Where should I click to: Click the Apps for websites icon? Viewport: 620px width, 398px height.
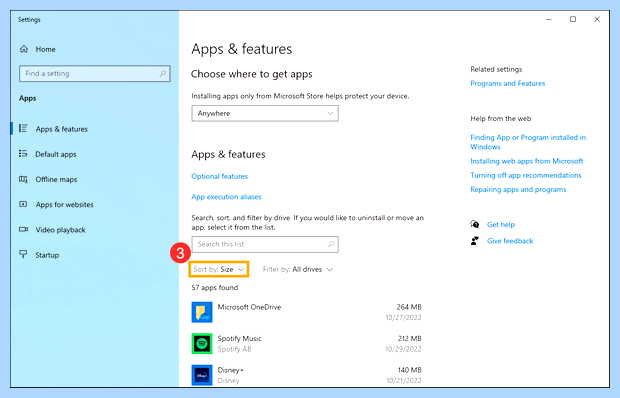pyautogui.click(x=23, y=204)
